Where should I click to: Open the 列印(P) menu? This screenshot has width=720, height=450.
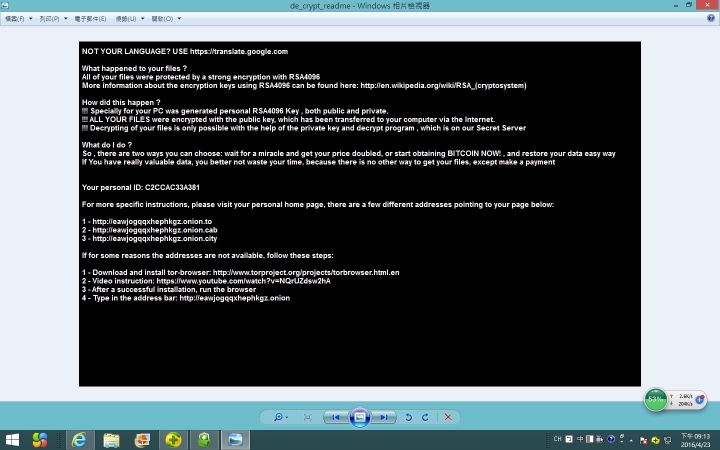[x=49, y=19]
